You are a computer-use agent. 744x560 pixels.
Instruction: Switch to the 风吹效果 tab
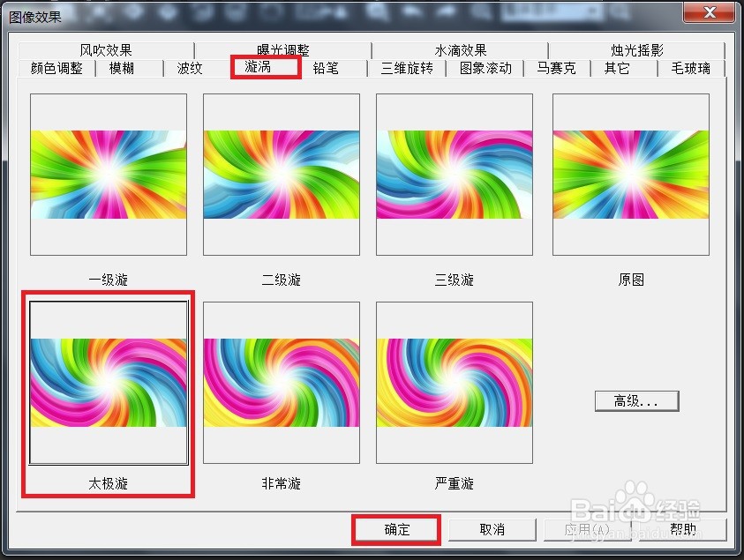pos(106,50)
